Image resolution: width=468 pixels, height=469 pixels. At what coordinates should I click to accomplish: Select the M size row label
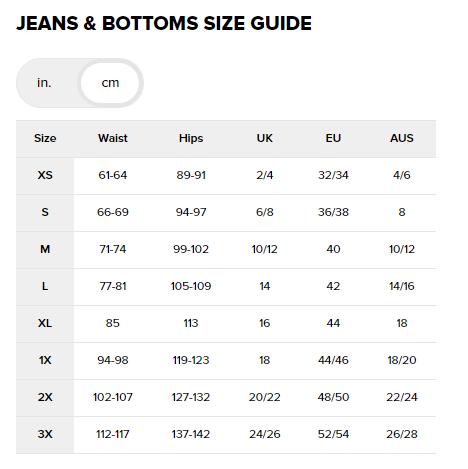[45, 249]
